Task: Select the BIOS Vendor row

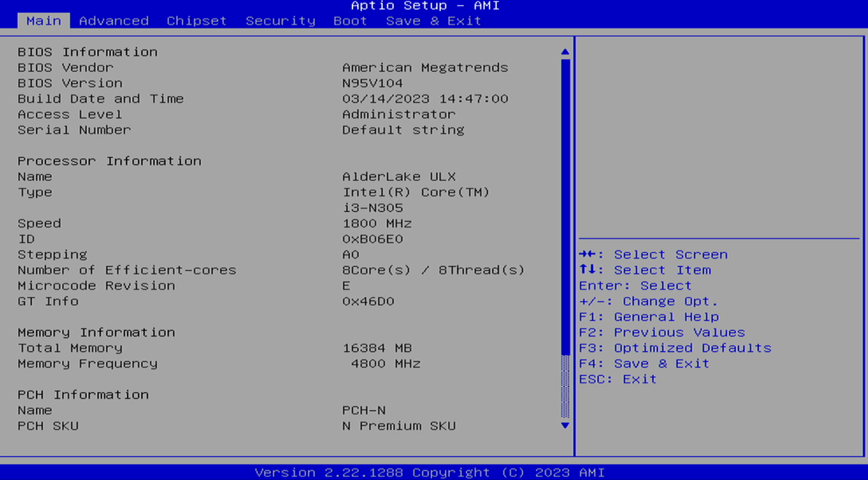Action: (x=263, y=67)
